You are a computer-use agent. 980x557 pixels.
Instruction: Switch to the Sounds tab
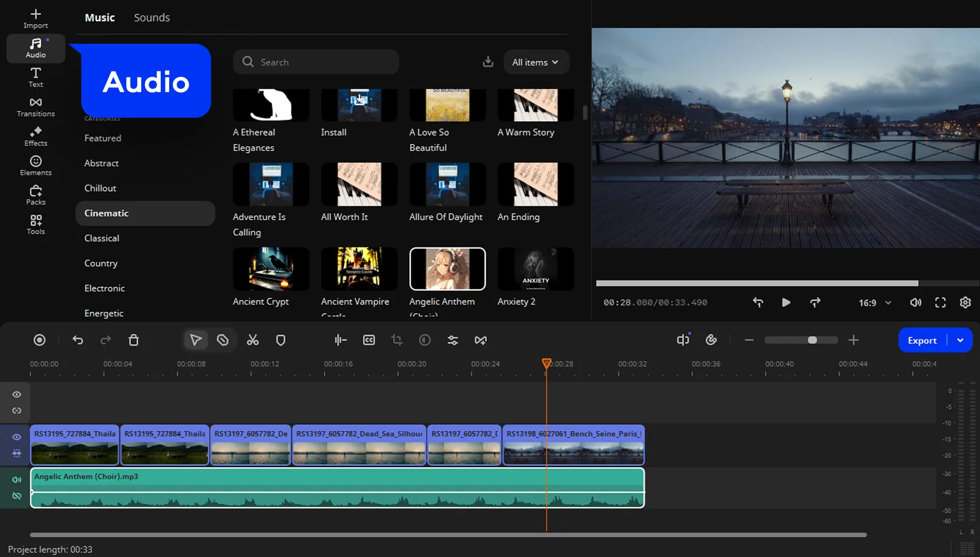pyautogui.click(x=152, y=18)
